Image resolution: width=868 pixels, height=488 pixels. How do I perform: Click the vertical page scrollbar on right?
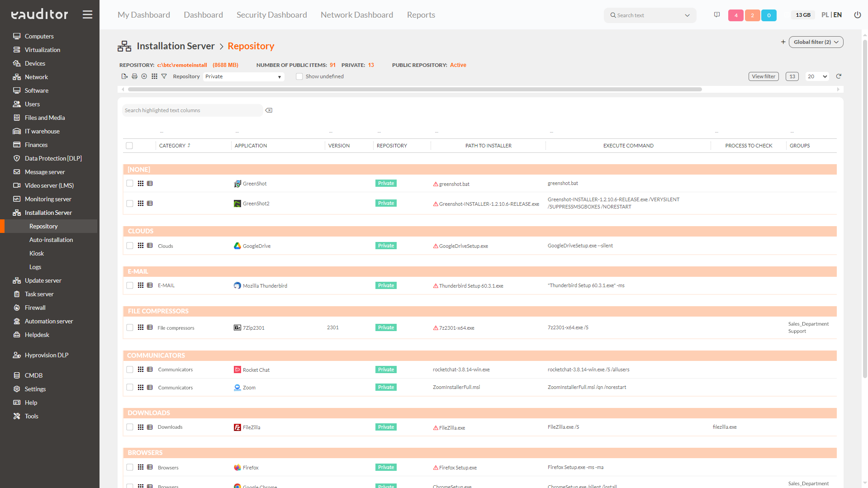pos(865,208)
